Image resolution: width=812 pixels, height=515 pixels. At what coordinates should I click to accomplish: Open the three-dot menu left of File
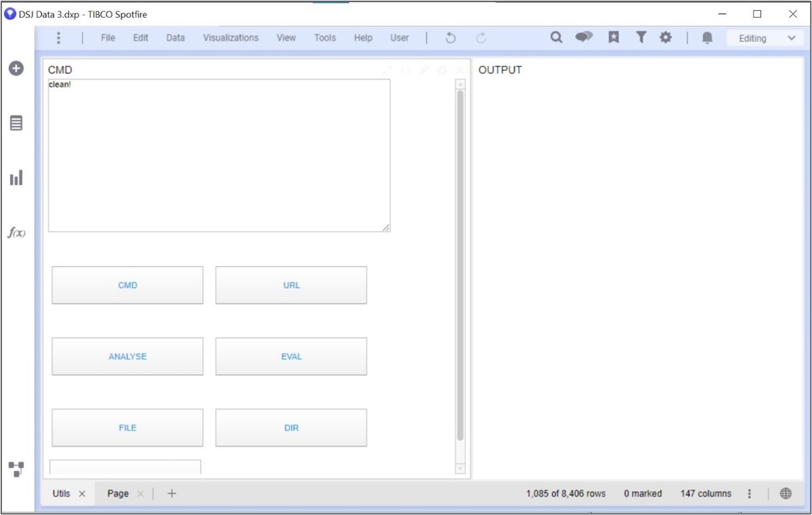click(x=58, y=38)
